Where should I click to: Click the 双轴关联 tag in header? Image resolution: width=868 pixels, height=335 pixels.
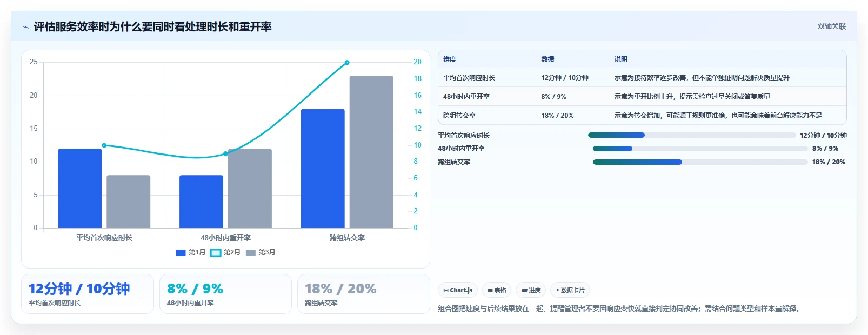[831, 26]
